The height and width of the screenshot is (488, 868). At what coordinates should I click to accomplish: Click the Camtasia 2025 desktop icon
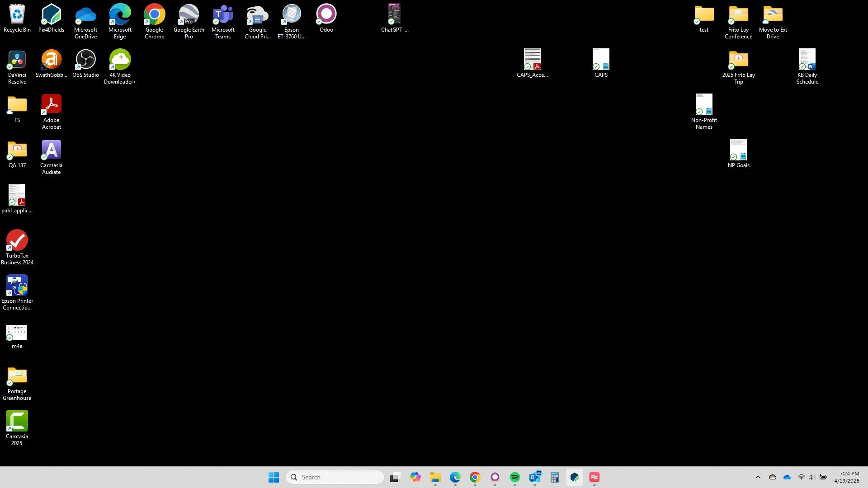click(x=17, y=422)
